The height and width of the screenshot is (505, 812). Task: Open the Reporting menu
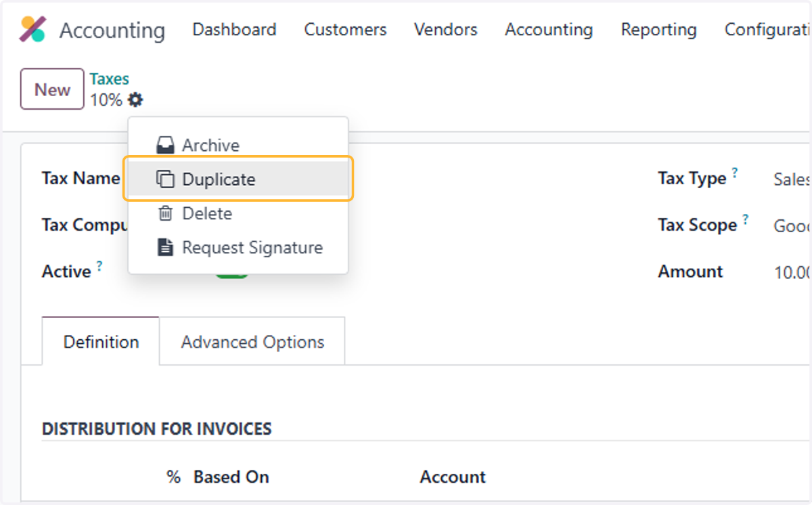pos(658,30)
